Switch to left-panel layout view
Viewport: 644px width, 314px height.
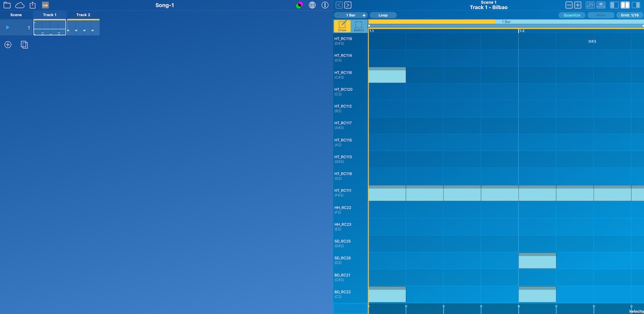[x=614, y=5]
